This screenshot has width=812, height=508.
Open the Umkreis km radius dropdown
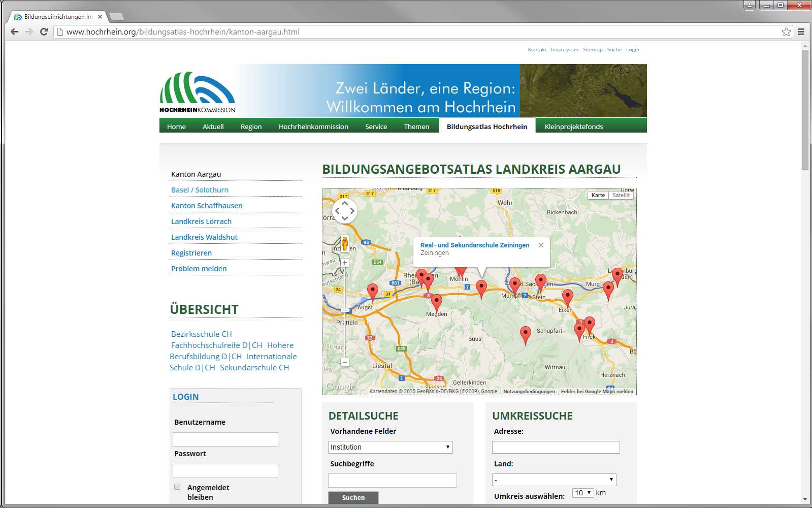point(582,493)
